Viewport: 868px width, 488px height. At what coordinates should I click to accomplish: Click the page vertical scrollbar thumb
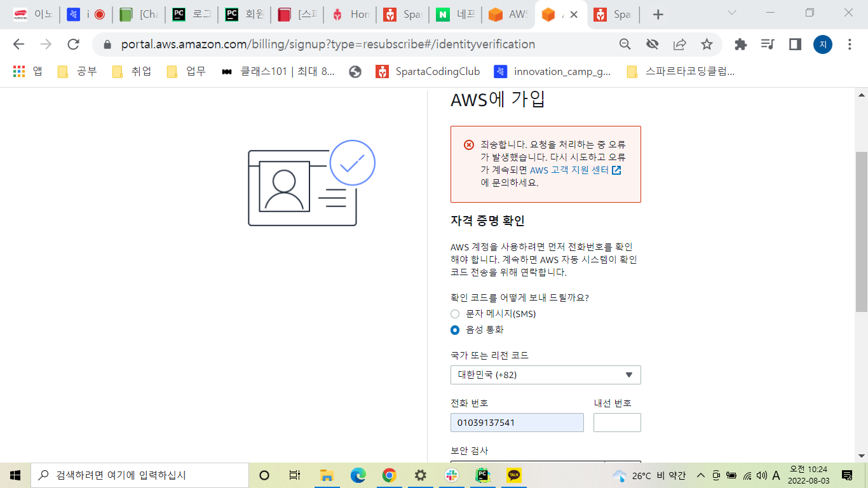(x=862, y=232)
